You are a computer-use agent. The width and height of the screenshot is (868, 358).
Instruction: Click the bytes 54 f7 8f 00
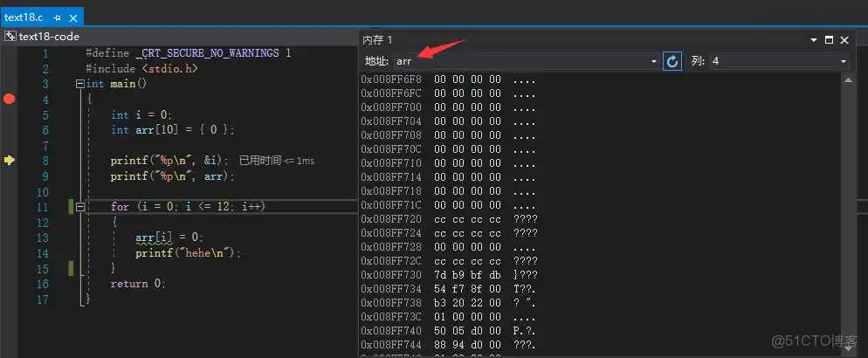coord(468,289)
